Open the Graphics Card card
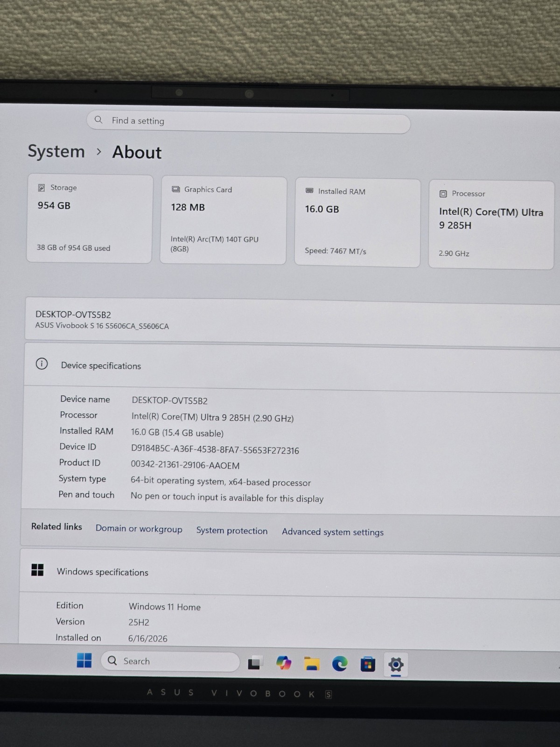 click(223, 220)
